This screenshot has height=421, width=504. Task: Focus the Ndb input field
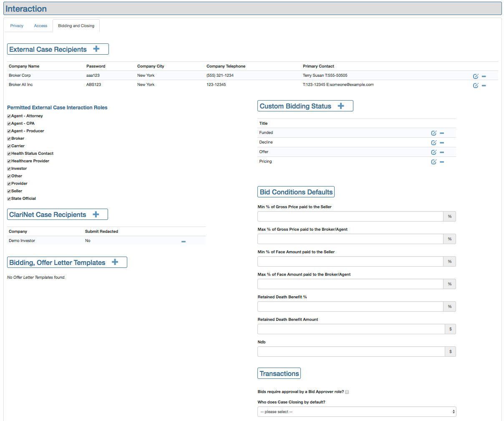click(351, 352)
